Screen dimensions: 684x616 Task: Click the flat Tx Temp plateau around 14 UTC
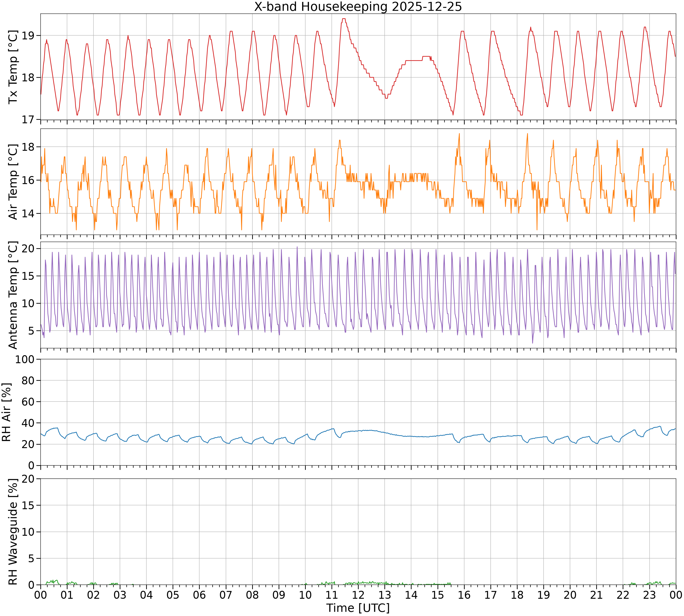tap(414, 60)
